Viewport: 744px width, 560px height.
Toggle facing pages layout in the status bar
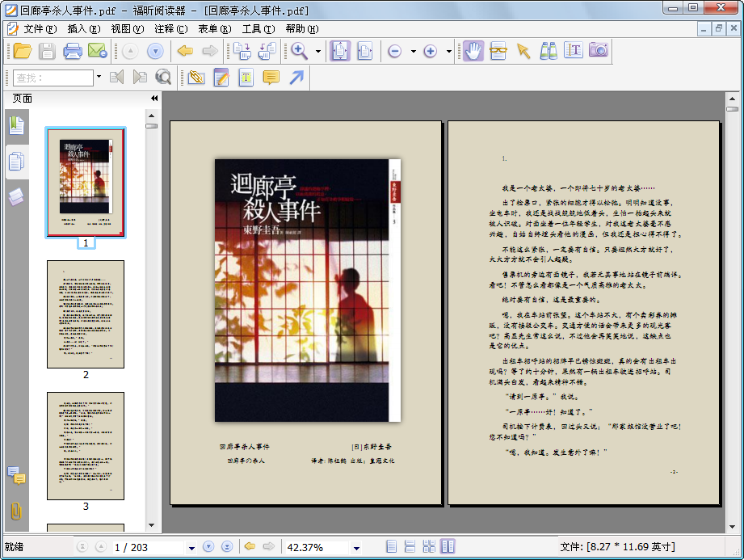pyautogui.click(x=448, y=546)
